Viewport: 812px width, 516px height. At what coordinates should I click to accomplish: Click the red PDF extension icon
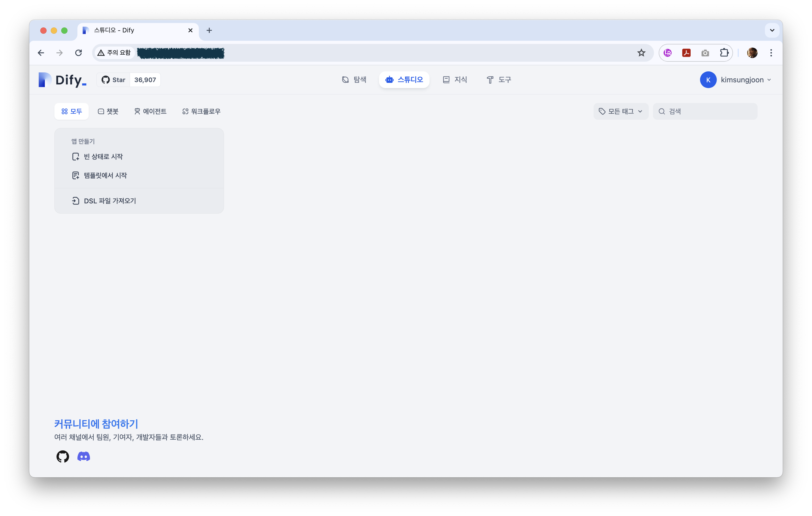tap(686, 53)
